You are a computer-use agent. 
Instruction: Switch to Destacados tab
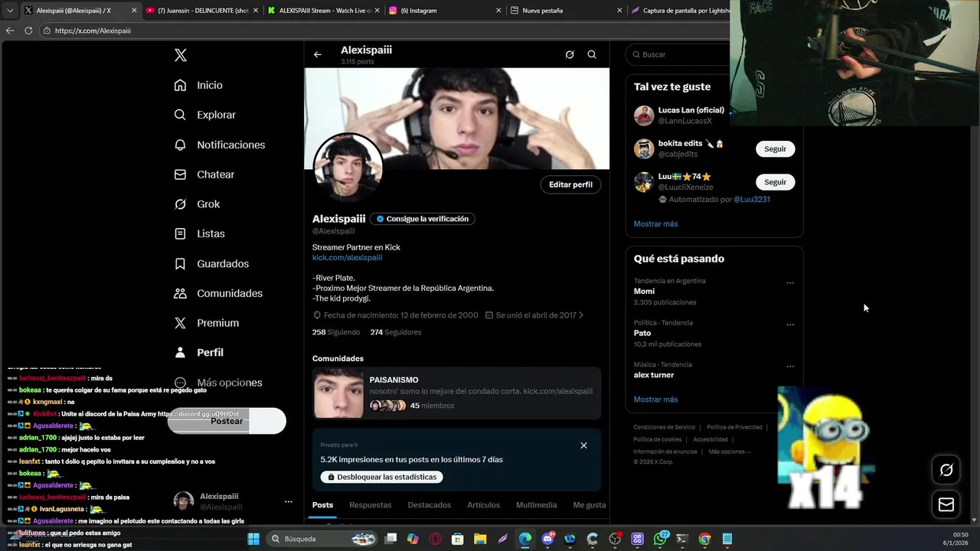430,505
